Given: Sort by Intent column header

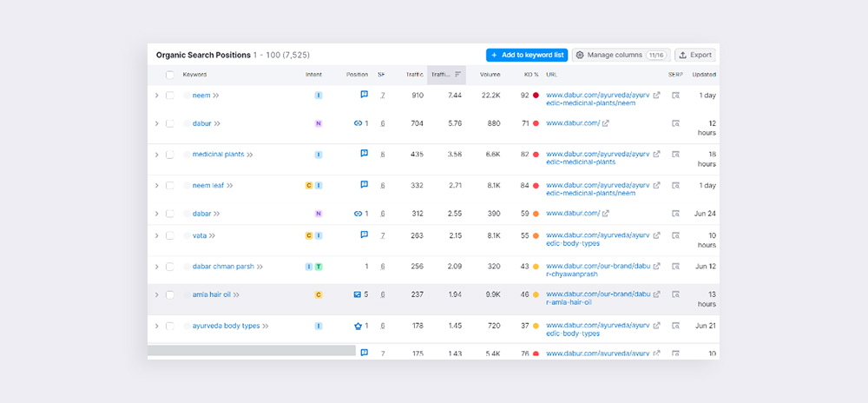Looking at the screenshot, I should [x=313, y=75].
